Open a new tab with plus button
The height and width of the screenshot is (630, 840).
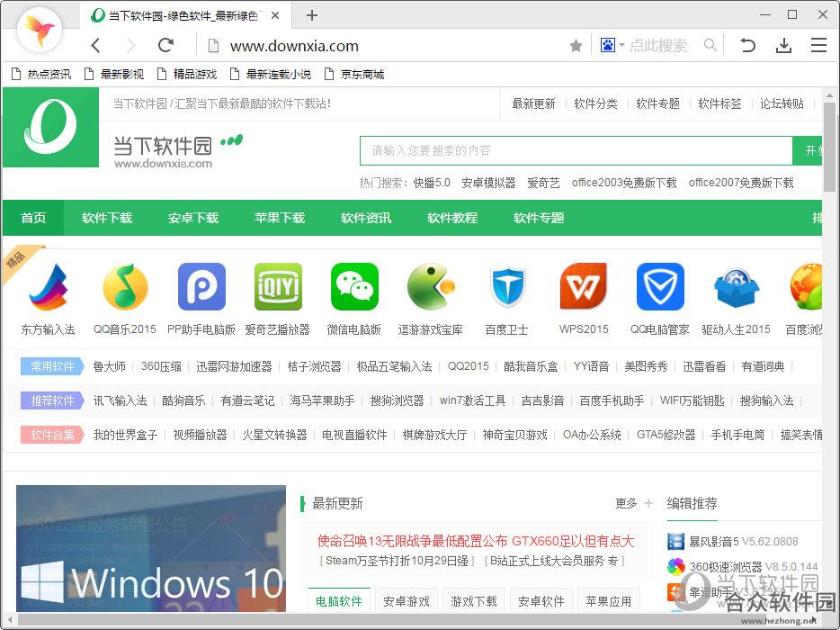pos(312,15)
